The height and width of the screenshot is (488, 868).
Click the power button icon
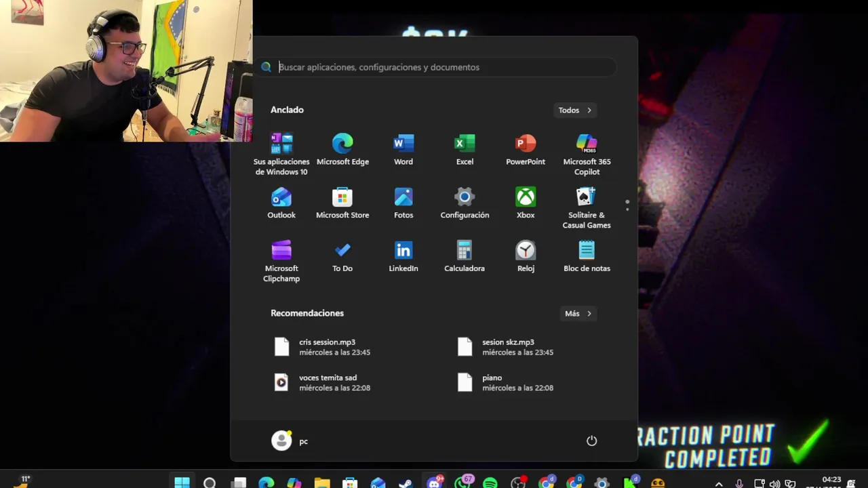coord(591,441)
